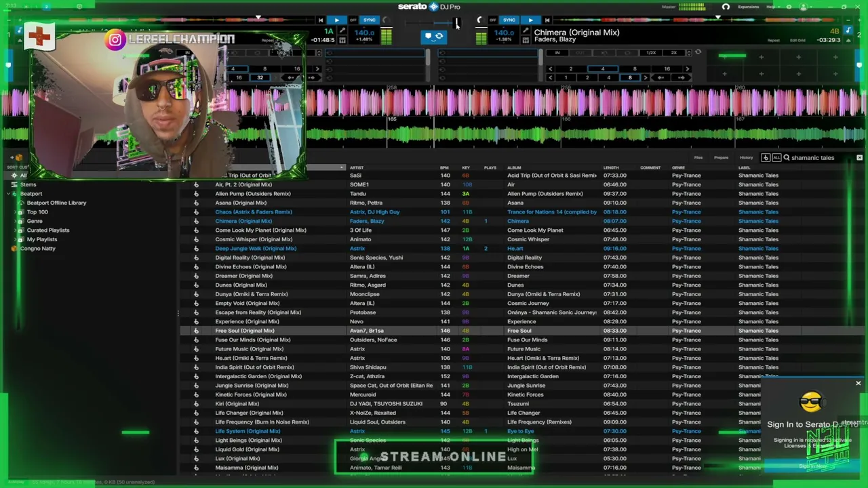868x488 pixels.
Task: Click the left deck play button
Action: click(336, 20)
